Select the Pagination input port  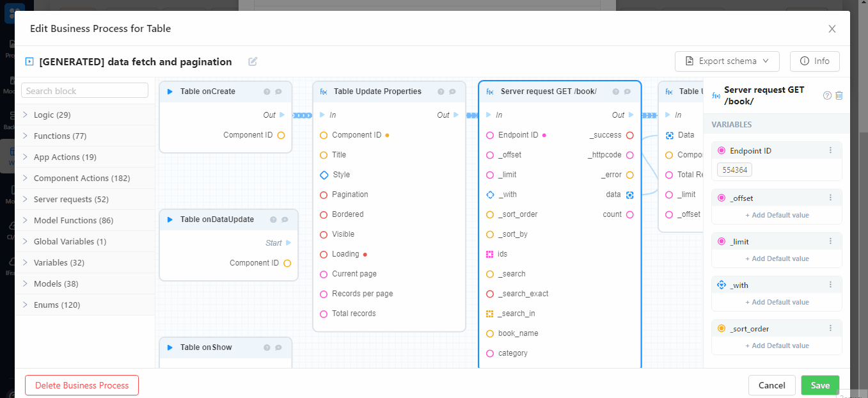click(323, 195)
